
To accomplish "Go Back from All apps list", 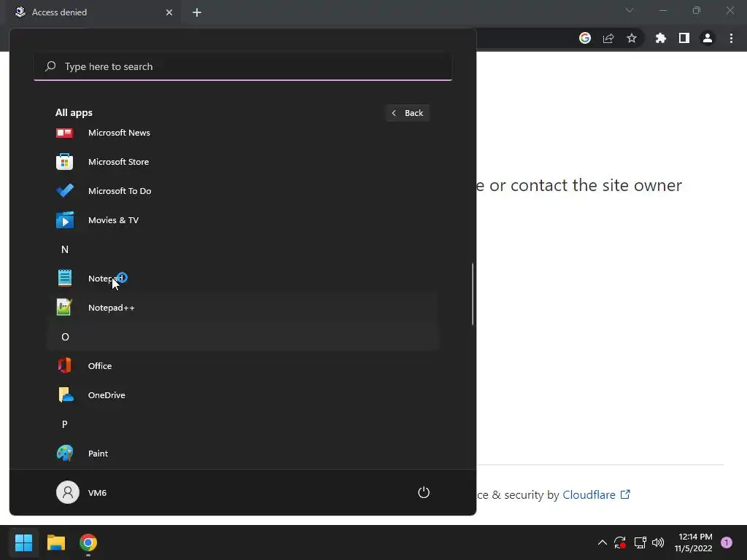I will pos(407,113).
